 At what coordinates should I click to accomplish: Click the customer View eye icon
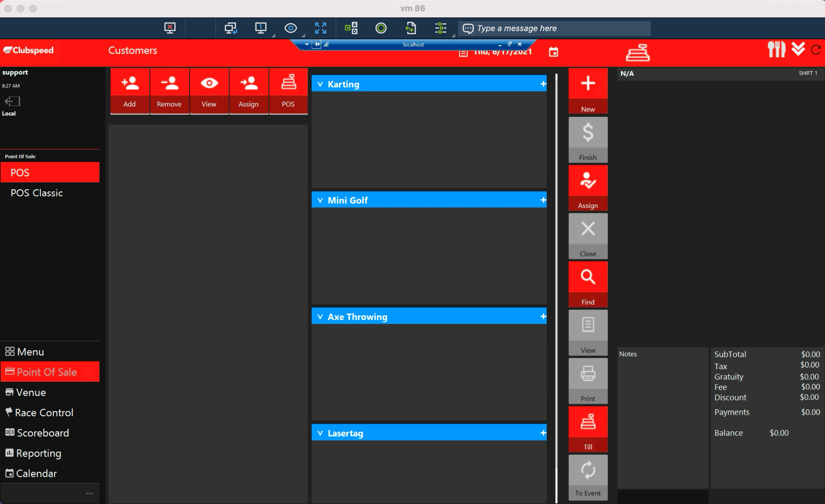tap(209, 83)
